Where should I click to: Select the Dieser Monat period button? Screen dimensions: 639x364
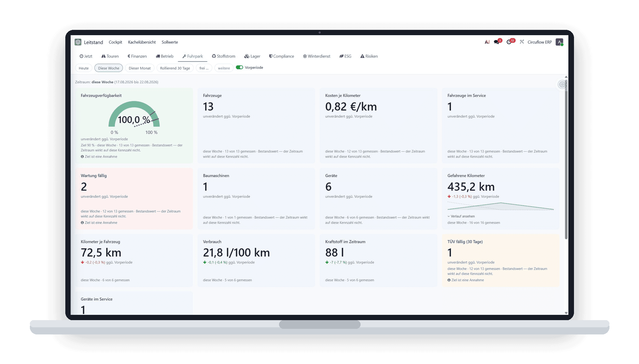coord(140,68)
